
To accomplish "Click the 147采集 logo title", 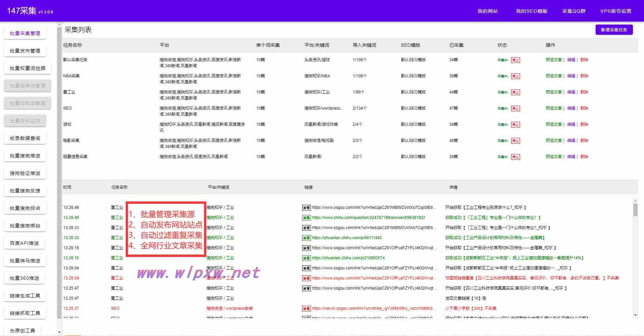I will pos(22,11).
